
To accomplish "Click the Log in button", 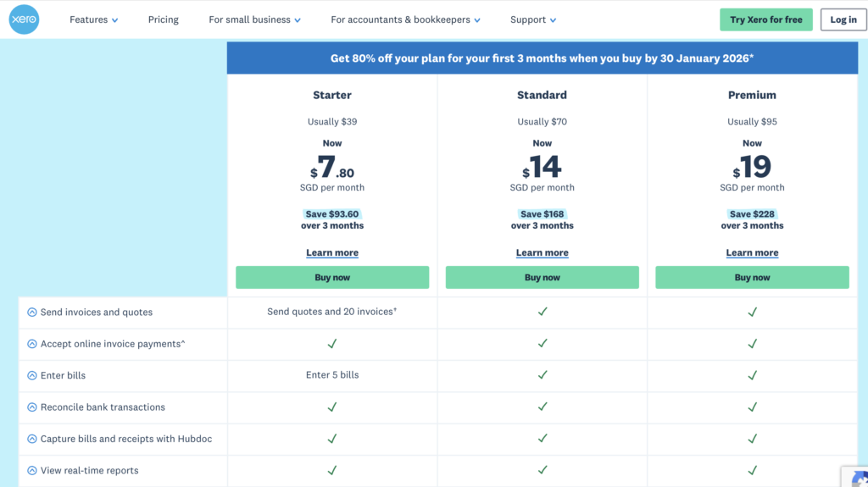I will coord(843,19).
